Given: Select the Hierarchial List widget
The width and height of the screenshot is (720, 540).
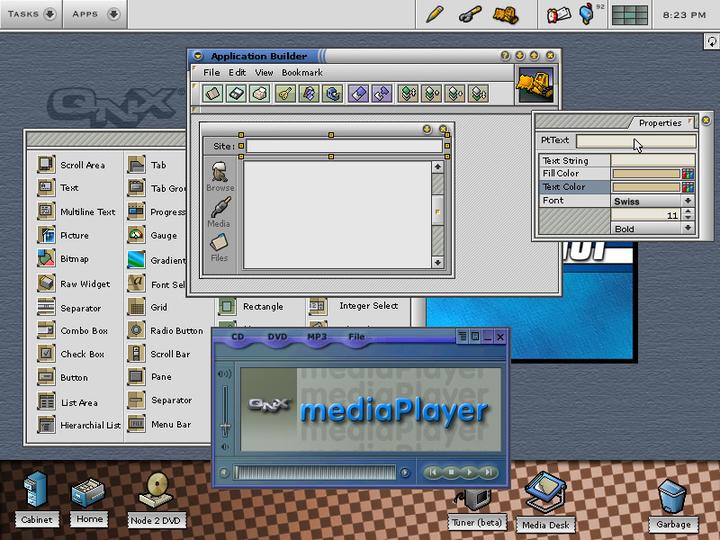Looking at the screenshot, I should pos(46,425).
